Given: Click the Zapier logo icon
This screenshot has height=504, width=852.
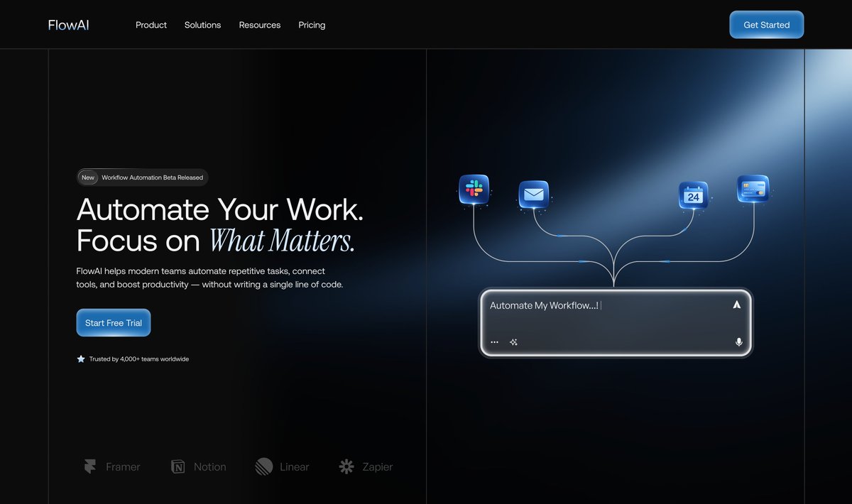Looking at the screenshot, I should (x=346, y=466).
